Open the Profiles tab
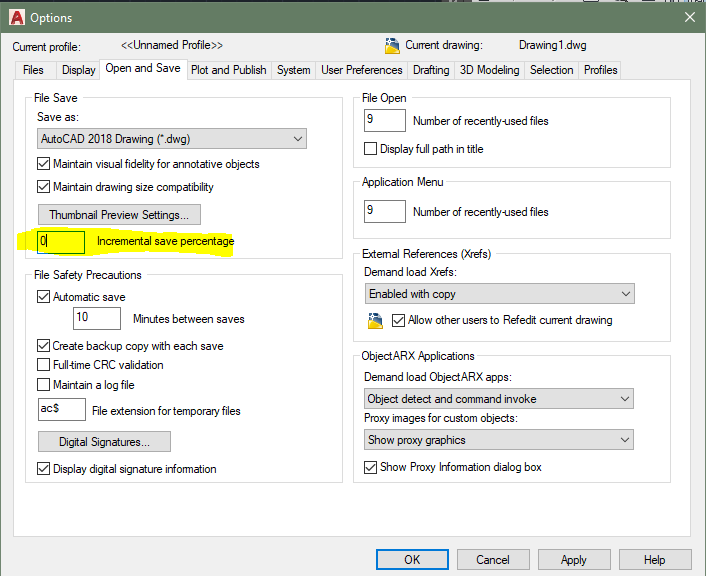 [600, 70]
